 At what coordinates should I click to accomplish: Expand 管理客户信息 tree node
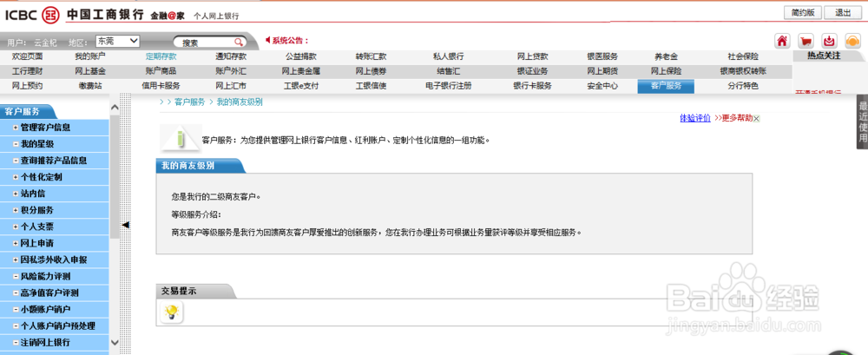pos(16,128)
